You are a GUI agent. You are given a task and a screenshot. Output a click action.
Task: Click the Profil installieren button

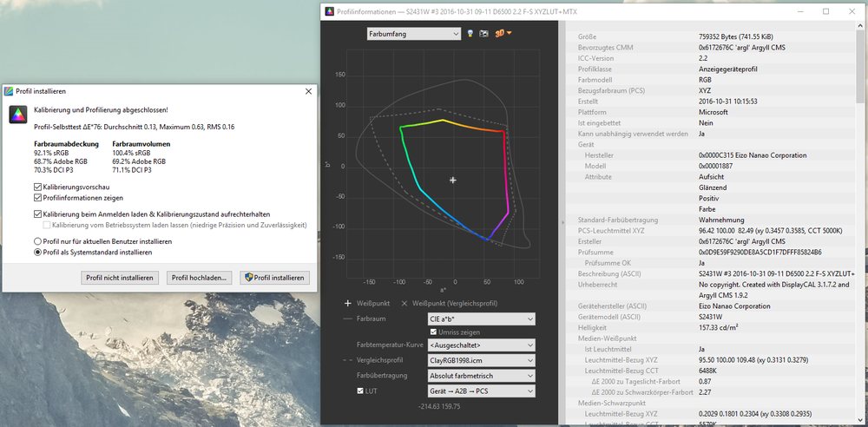[274, 278]
